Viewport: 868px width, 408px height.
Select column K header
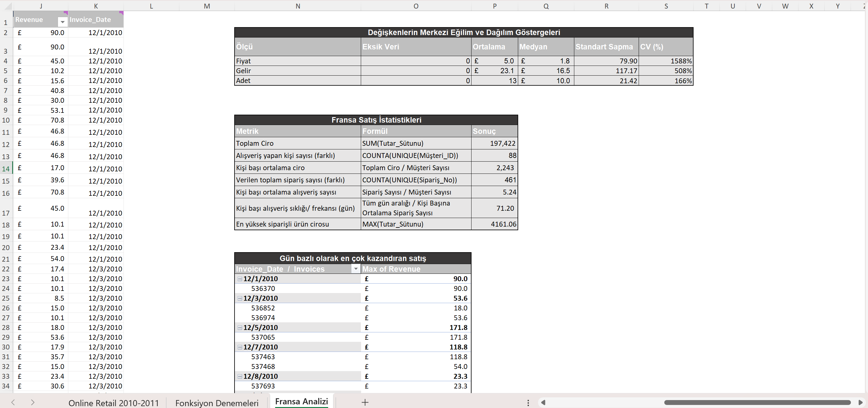[x=96, y=6]
